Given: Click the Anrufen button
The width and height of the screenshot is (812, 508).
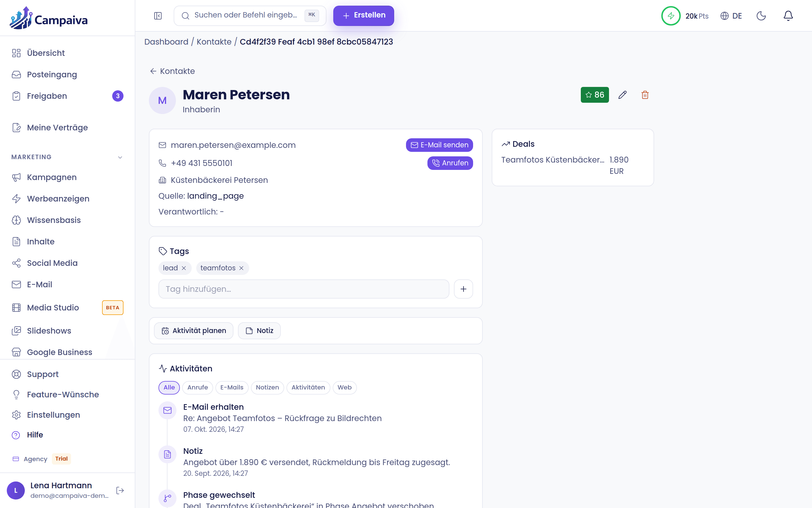Looking at the screenshot, I should 450,163.
